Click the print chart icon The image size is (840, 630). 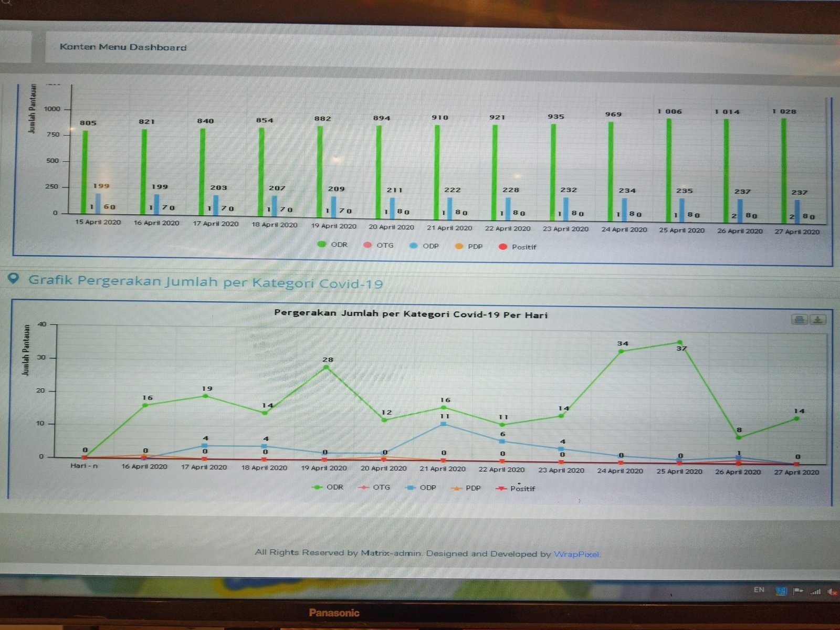point(799,319)
